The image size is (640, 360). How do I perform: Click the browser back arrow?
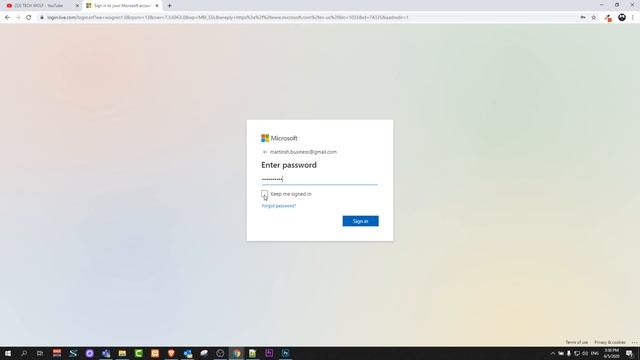tap(7, 18)
